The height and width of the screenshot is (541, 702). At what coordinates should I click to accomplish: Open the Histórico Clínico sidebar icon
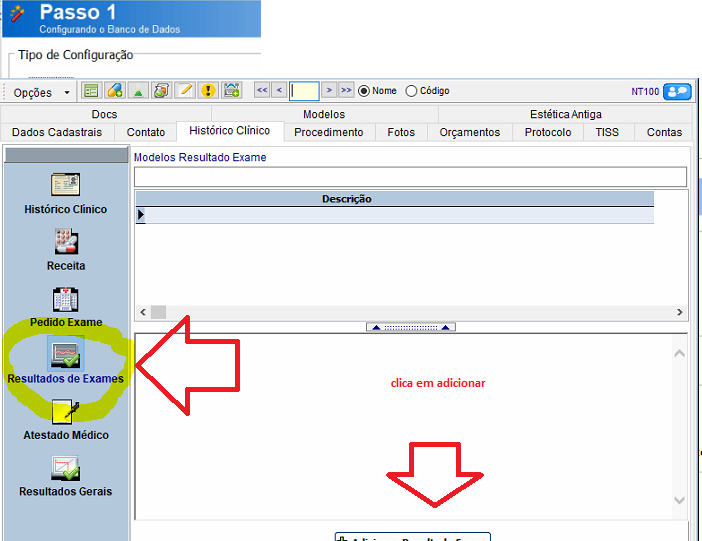coord(65,186)
